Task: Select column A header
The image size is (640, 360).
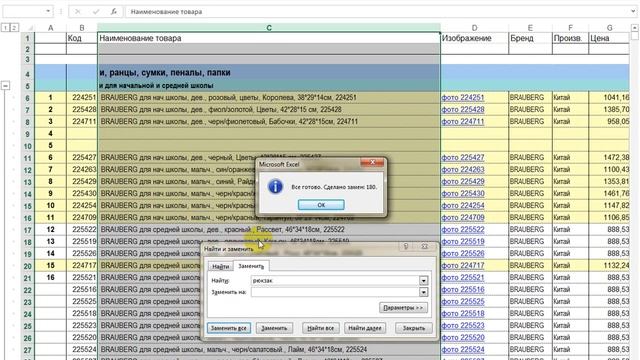Action: [50, 28]
